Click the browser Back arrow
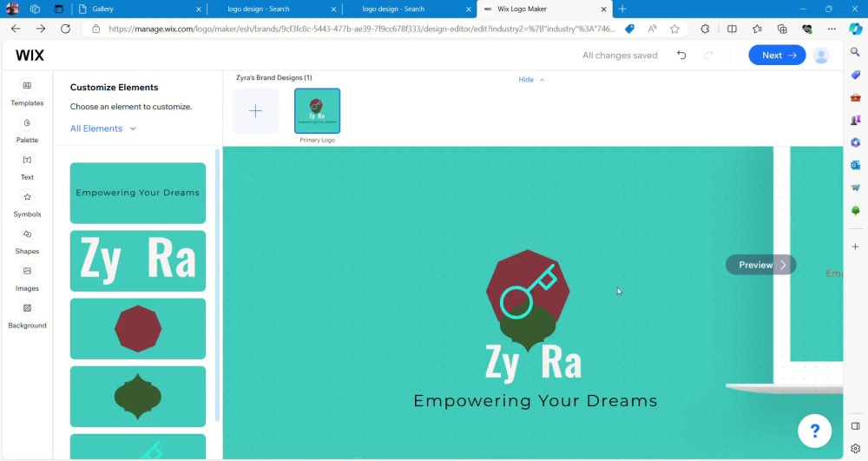Viewport: 868px width, 461px height. coord(16,29)
